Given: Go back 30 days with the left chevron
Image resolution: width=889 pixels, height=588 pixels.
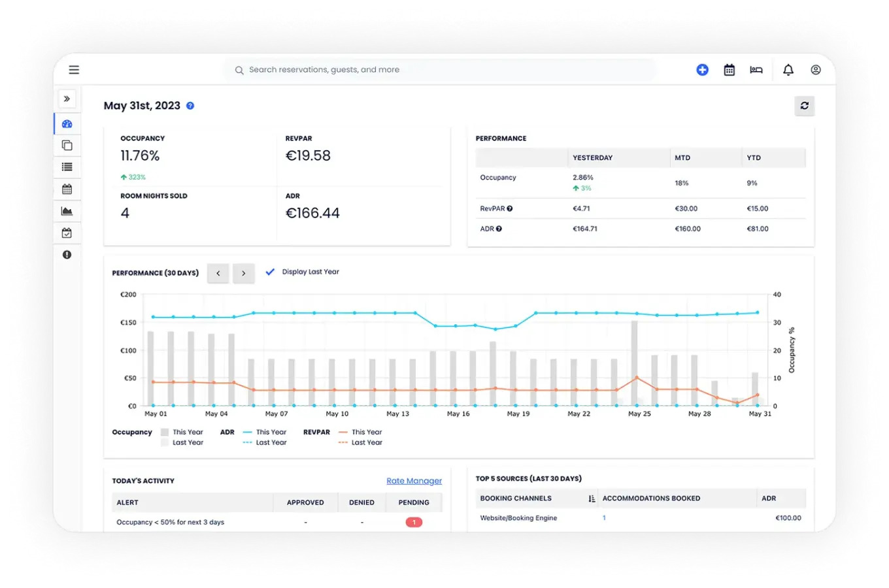Looking at the screenshot, I should [x=218, y=273].
